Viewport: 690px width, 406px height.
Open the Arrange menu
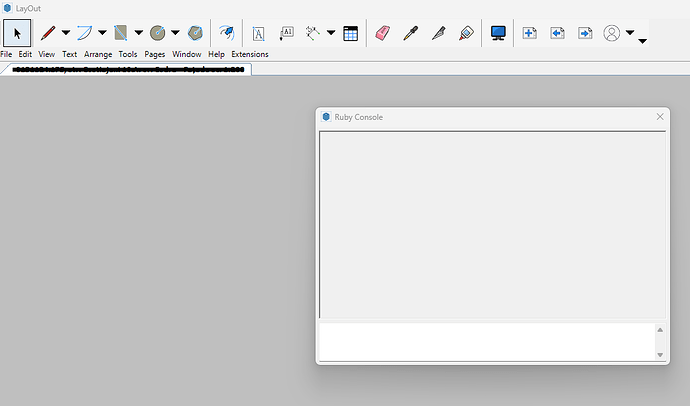[x=98, y=54]
